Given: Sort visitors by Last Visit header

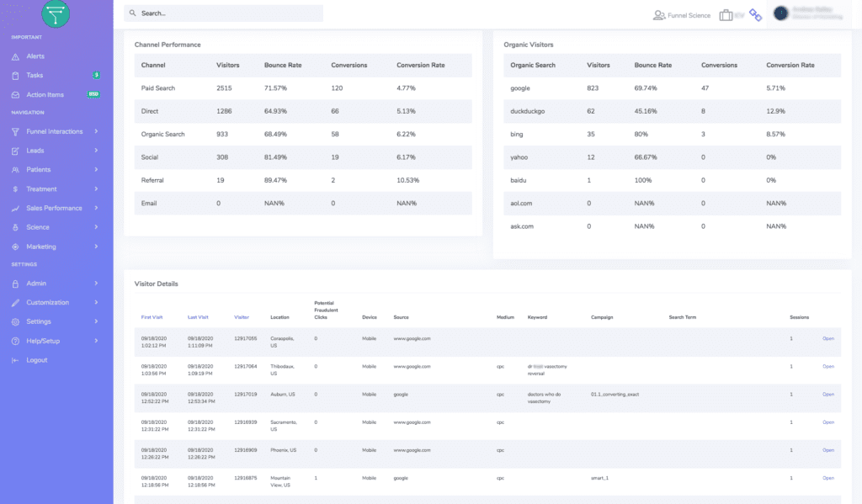Looking at the screenshot, I should [199, 317].
